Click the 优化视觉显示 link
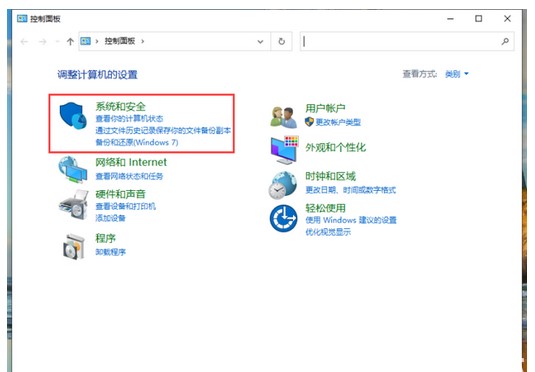 [x=328, y=232]
